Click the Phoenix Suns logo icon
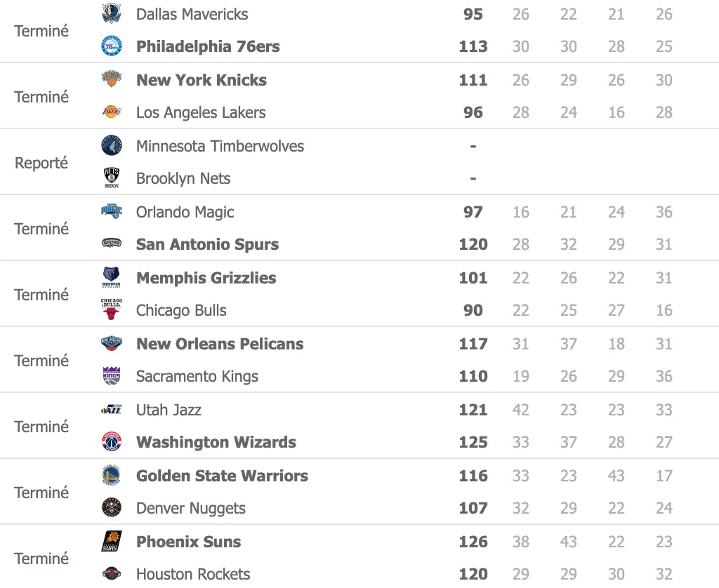 [112, 542]
